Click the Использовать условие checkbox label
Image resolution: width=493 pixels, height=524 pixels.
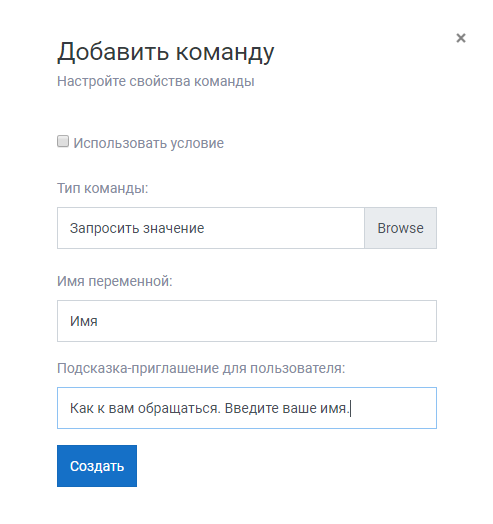point(148,143)
